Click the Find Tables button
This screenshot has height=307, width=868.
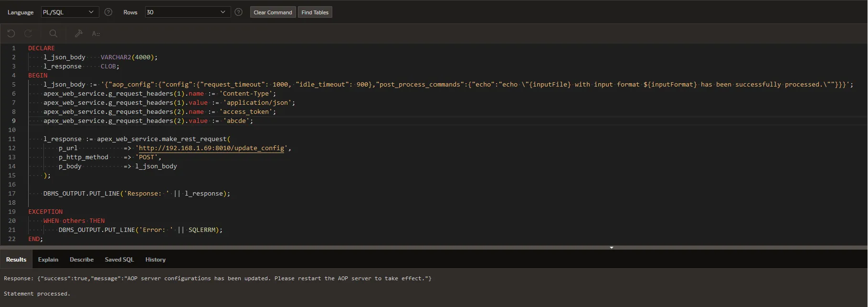coord(315,12)
